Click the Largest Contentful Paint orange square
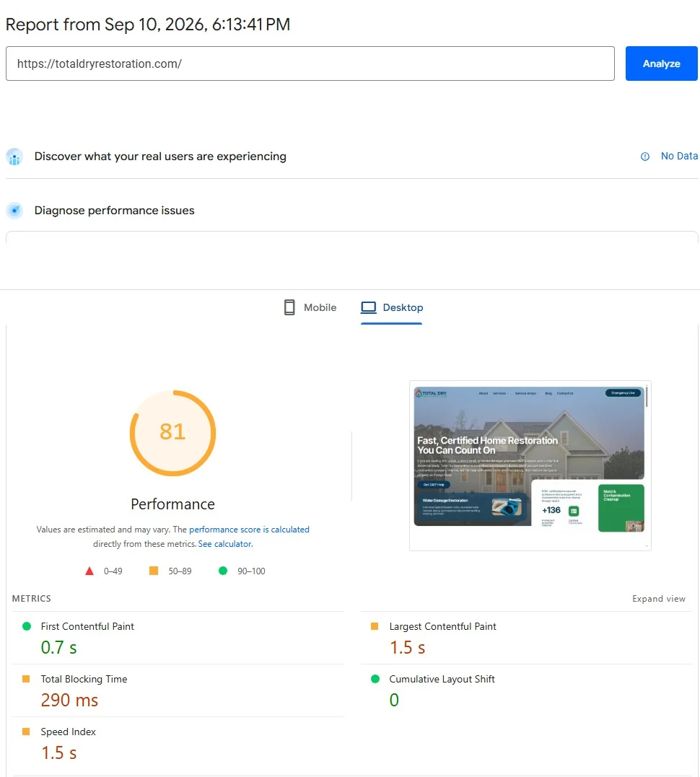The image size is (700, 777). point(375,626)
